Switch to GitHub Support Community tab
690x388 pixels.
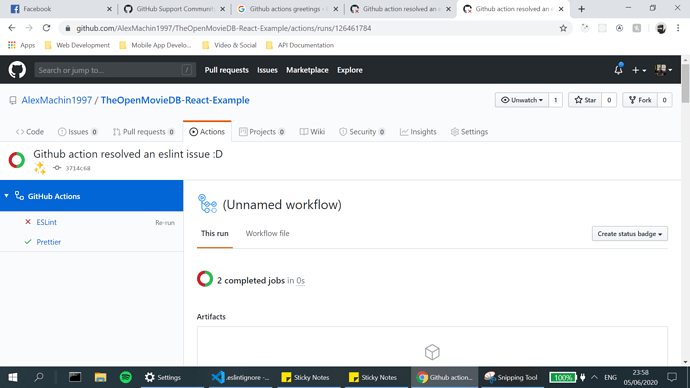pos(175,9)
